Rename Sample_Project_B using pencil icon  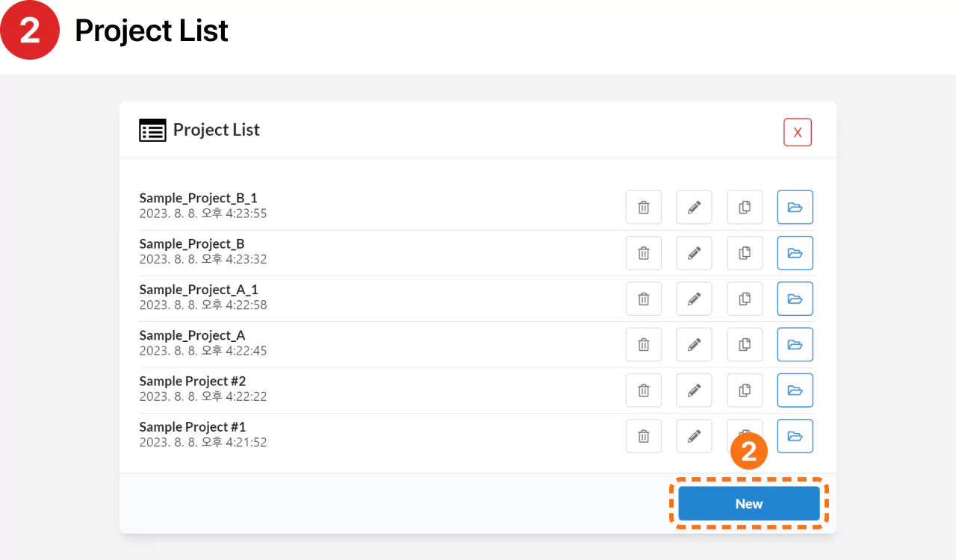(x=694, y=253)
